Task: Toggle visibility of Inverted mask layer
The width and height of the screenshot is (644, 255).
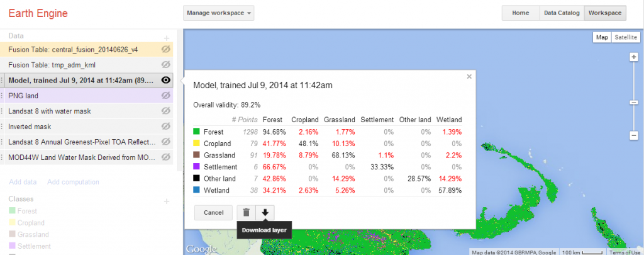Action: click(165, 127)
